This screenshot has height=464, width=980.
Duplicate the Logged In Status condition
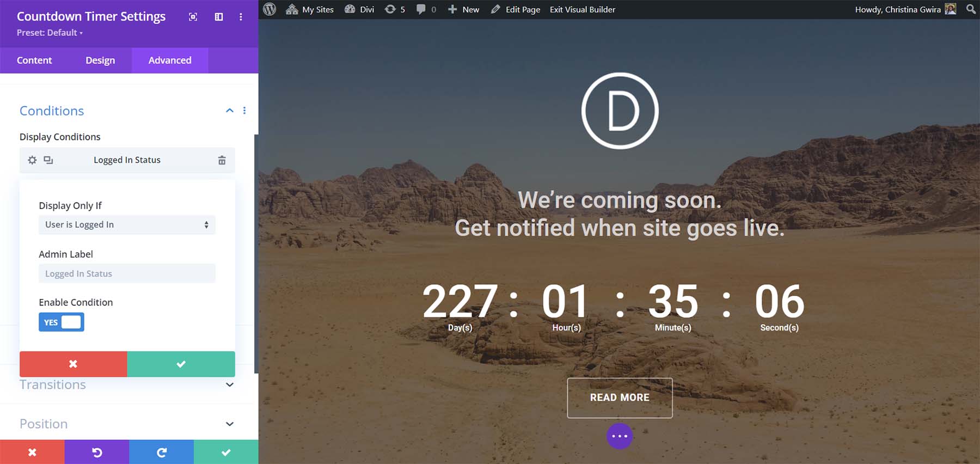pos(48,160)
